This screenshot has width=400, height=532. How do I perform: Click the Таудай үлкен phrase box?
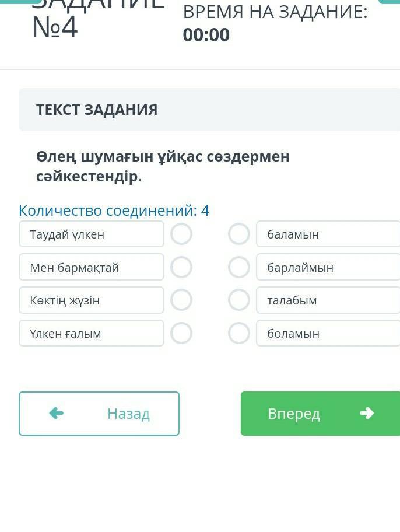(x=92, y=235)
